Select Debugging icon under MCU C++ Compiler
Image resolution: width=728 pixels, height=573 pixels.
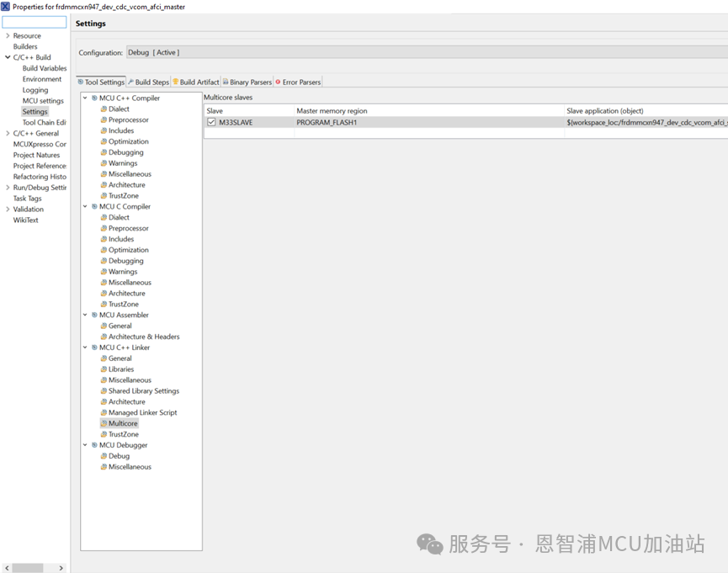pyautogui.click(x=104, y=152)
